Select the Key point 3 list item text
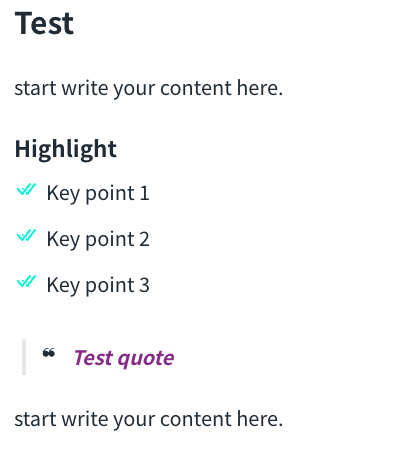The image size is (410, 473). coord(98,285)
